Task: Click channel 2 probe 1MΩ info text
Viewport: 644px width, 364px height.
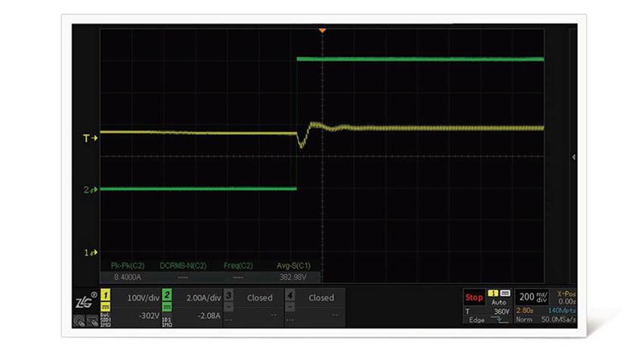Action: click(167, 322)
